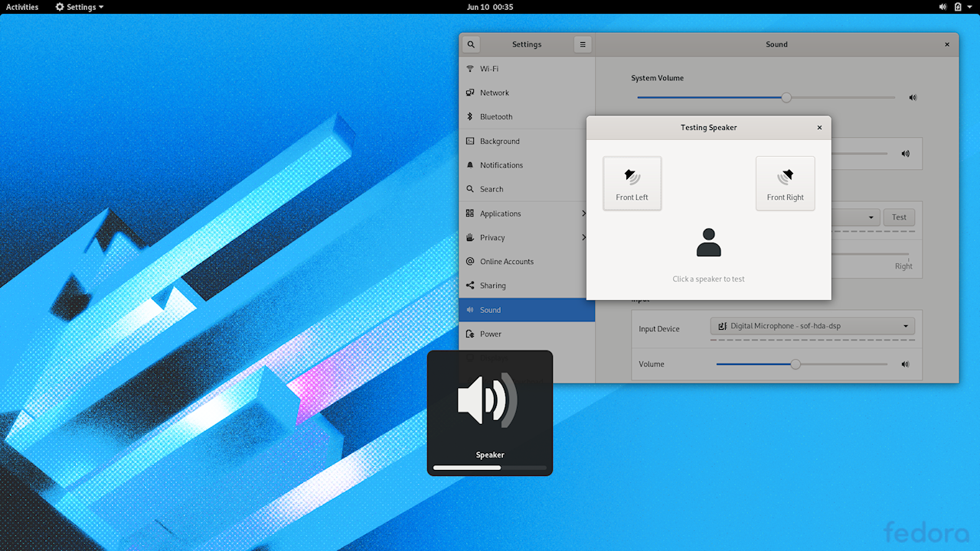Click the Power sidebar icon

[x=470, y=334]
